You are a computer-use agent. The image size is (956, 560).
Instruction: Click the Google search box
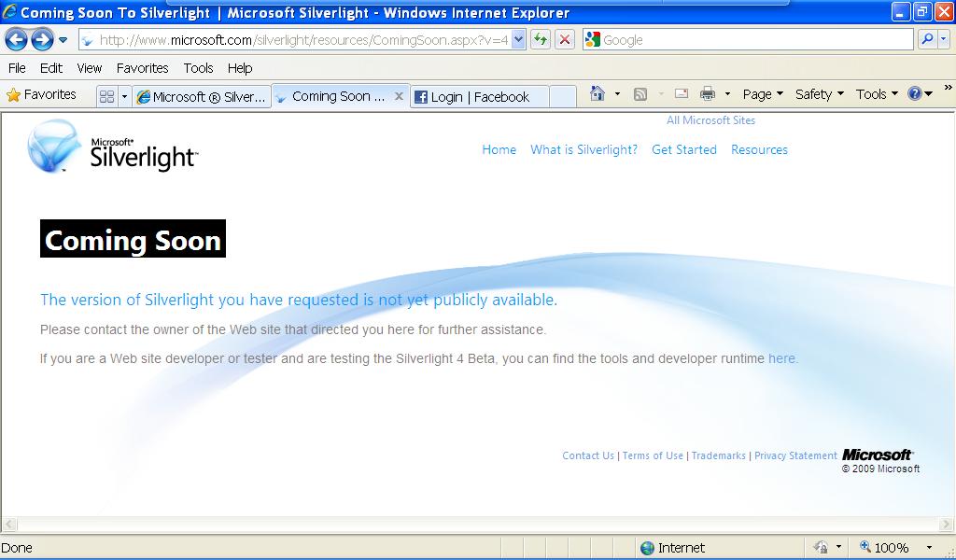749,40
